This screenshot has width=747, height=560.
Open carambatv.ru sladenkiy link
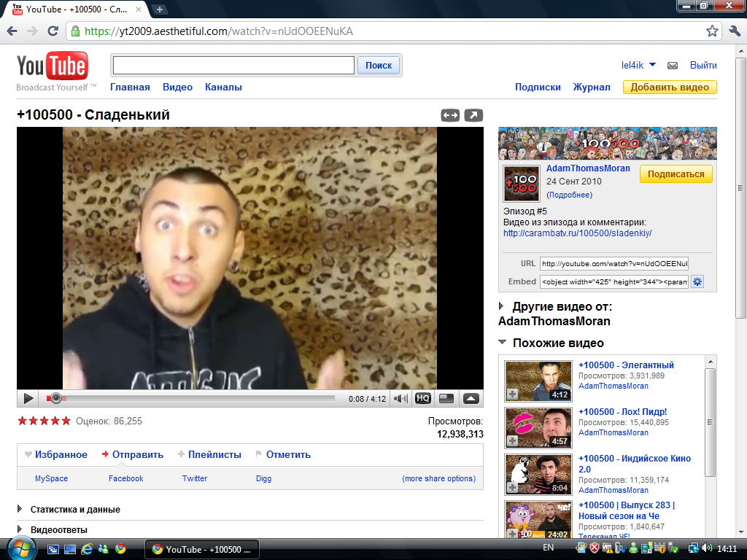pos(578,233)
